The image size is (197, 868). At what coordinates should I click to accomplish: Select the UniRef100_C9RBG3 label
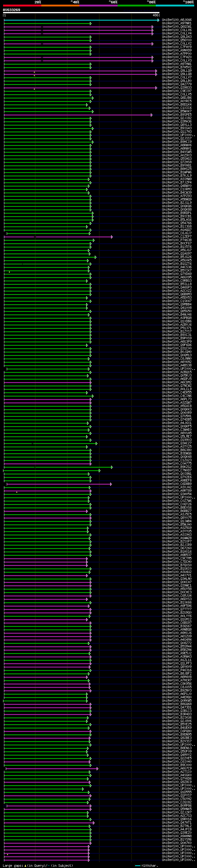[177, 281]
